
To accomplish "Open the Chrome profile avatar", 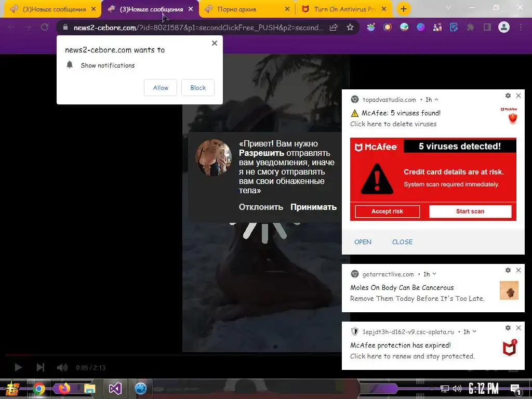I will (x=504, y=27).
